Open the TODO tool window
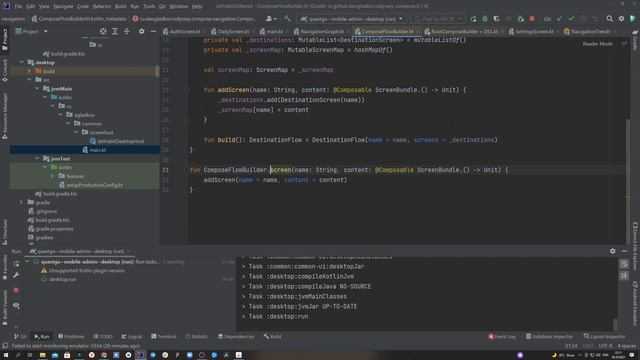 [102, 337]
